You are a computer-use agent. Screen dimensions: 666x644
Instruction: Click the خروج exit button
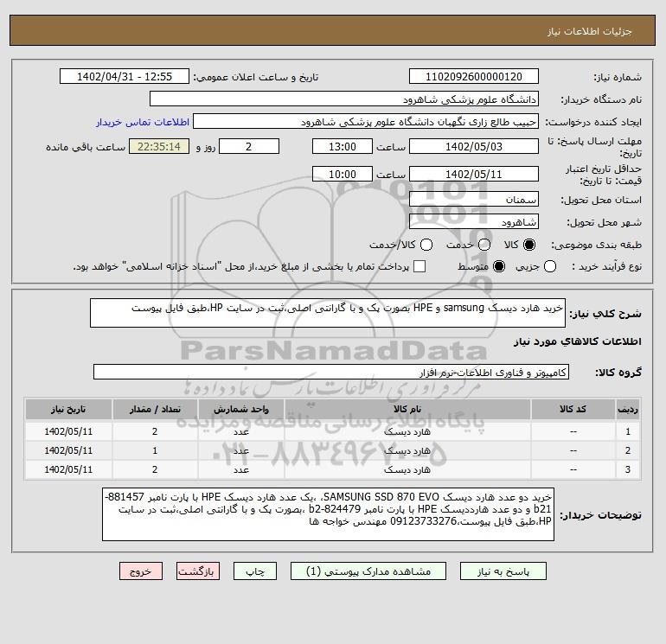141,571
